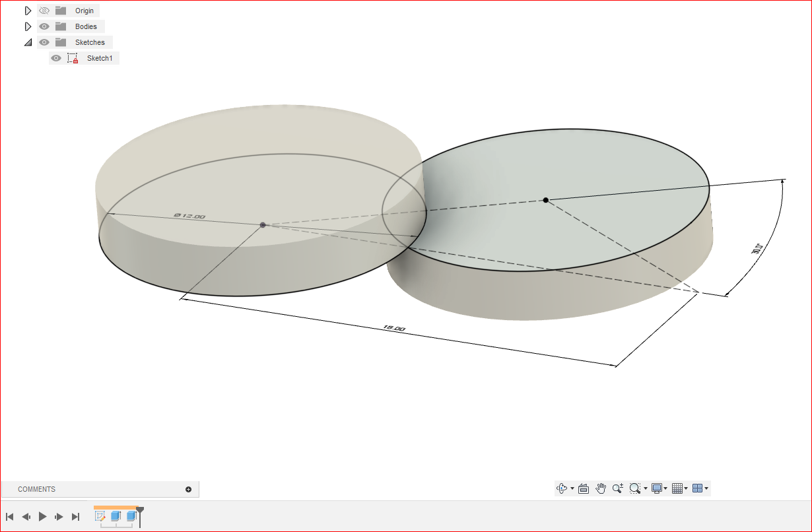Expand the Origin folder

click(28, 10)
